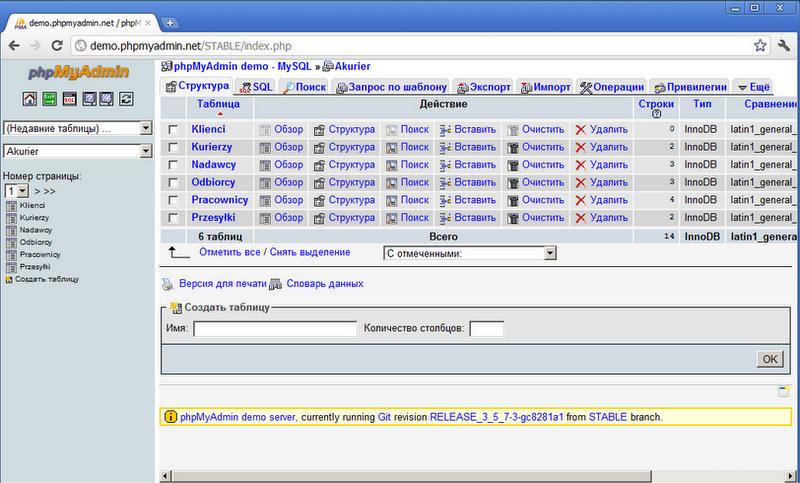Screen dimensions: 800x483
Task: Open the Импорт tab
Action: click(x=545, y=87)
